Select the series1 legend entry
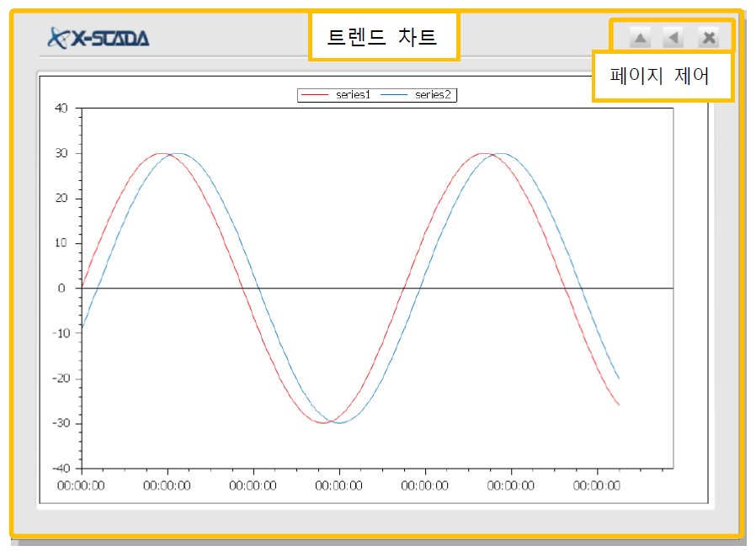The height and width of the screenshot is (551, 756). click(336, 95)
